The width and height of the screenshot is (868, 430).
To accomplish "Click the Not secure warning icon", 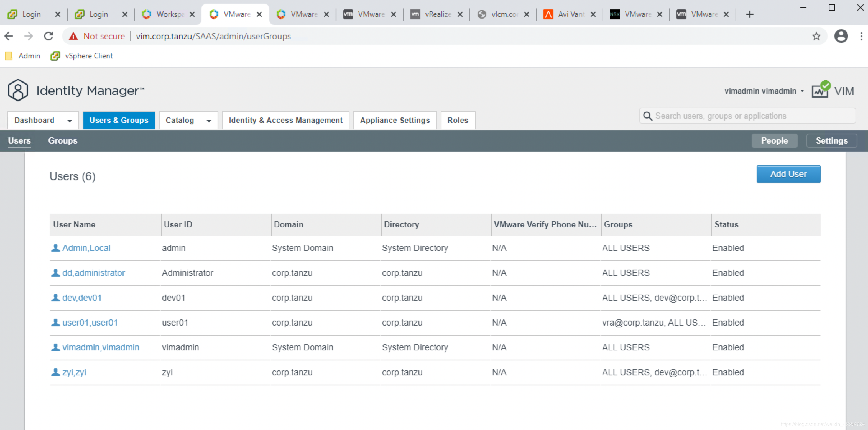I will click(73, 36).
